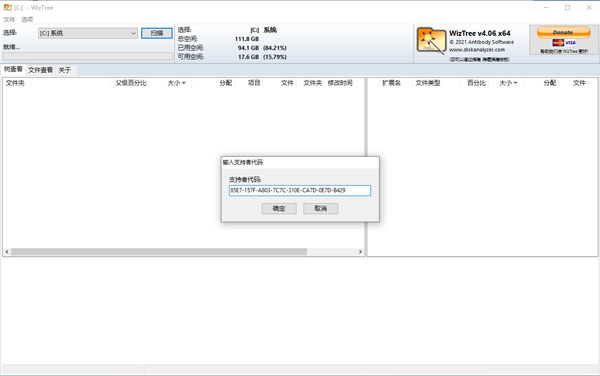
Task: Click the 父级百分比 column header
Action: [131, 83]
